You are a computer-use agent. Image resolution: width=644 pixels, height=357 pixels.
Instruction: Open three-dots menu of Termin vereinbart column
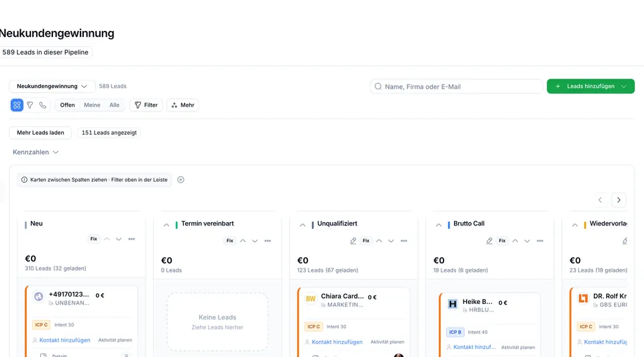tap(268, 241)
